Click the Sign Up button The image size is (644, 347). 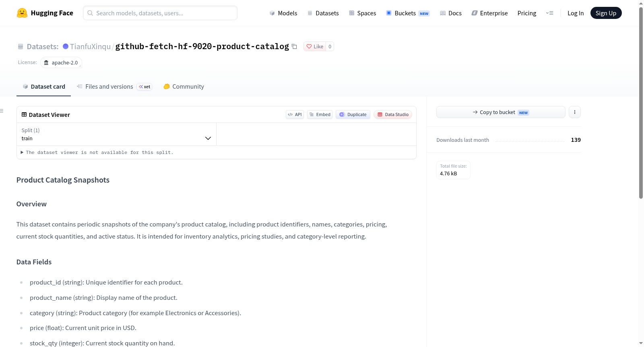click(x=606, y=13)
